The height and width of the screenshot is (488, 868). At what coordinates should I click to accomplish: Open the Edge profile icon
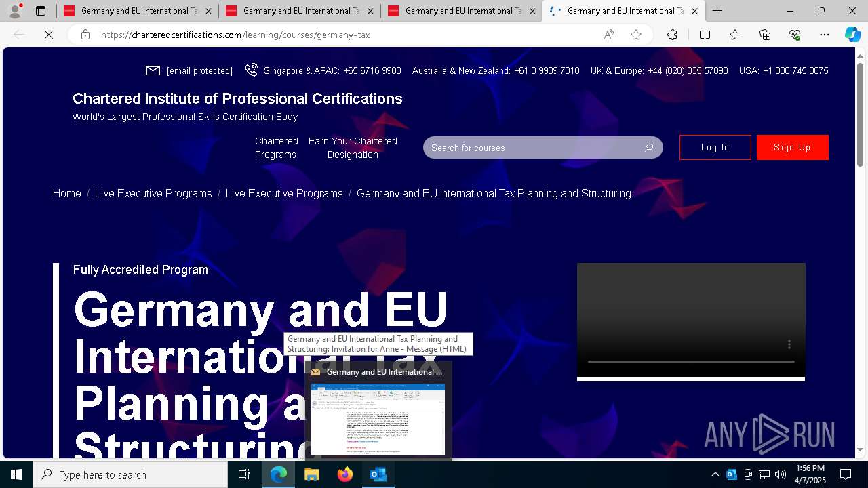click(x=15, y=11)
